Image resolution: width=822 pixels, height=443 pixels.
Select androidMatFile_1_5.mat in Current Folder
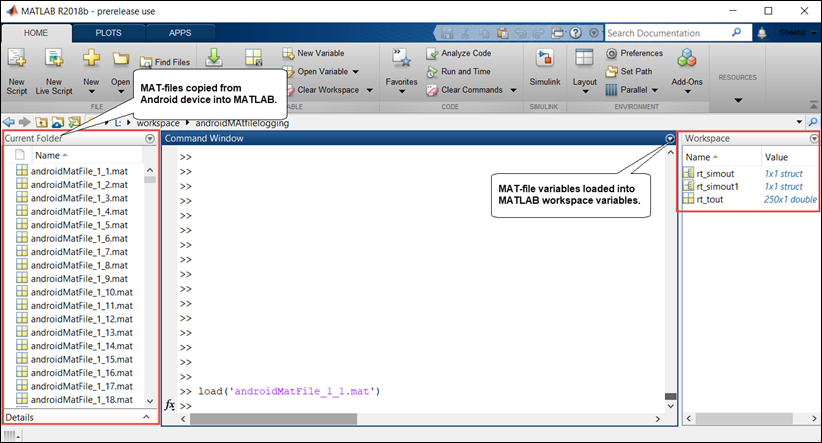78,225
